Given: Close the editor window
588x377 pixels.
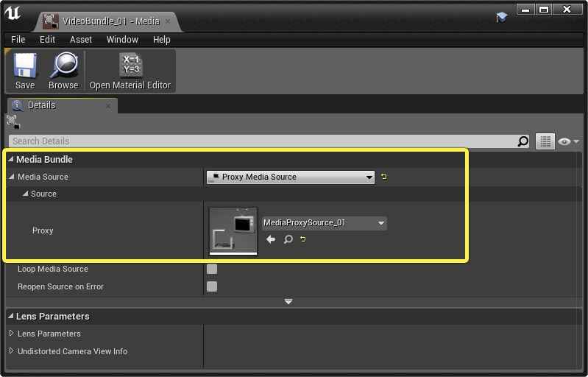Looking at the screenshot, I should (567, 10).
